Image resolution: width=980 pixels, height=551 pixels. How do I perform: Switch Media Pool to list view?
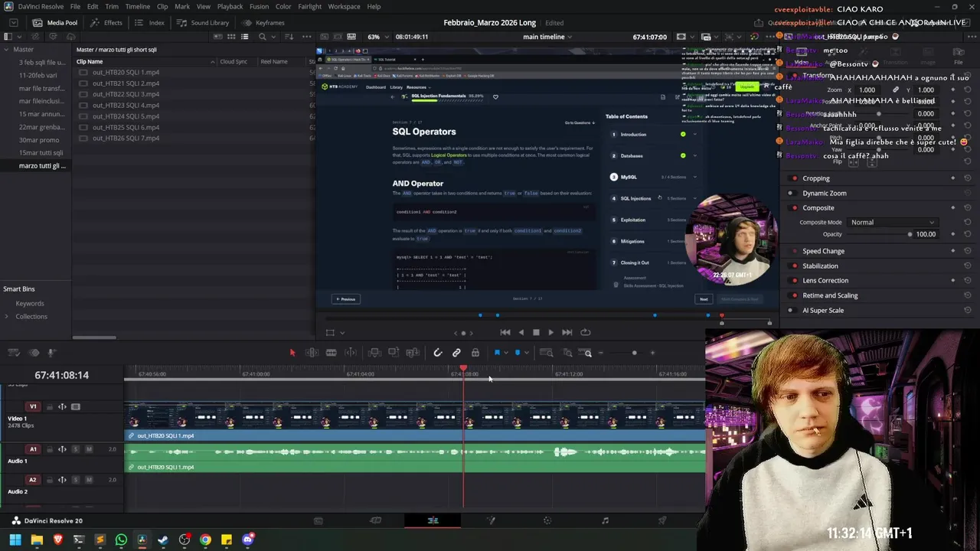tap(244, 37)
